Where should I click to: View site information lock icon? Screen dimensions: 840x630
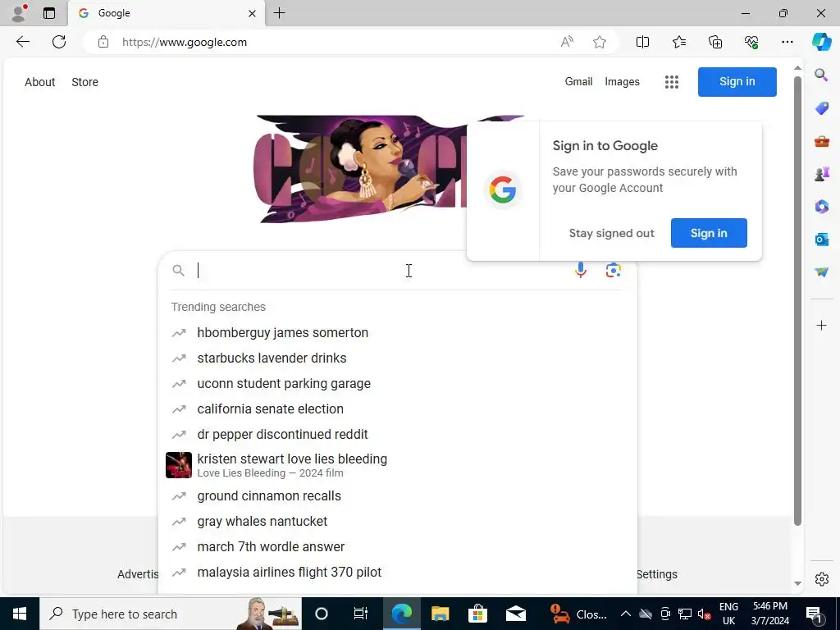[103, 43]
